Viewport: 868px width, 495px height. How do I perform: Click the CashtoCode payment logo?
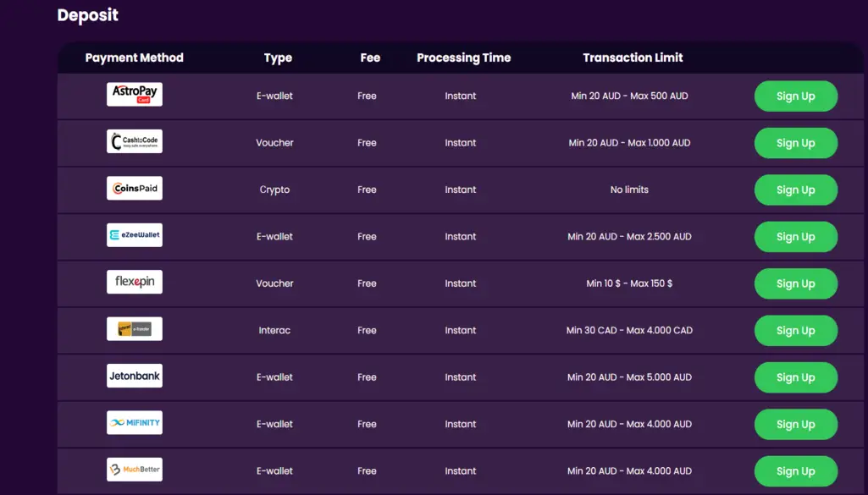[134, 141]
